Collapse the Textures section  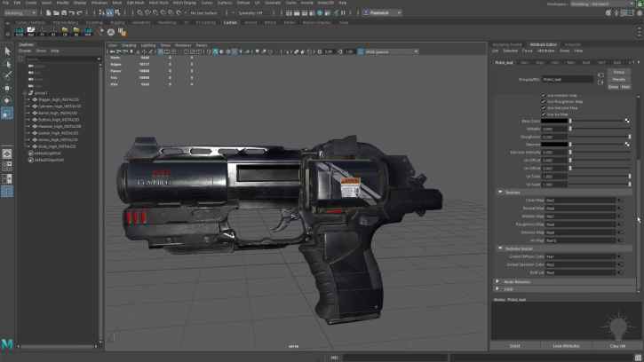513,192
